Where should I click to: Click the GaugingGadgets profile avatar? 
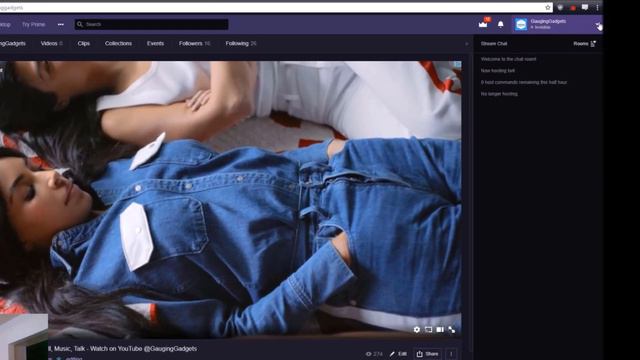point(521,24)
